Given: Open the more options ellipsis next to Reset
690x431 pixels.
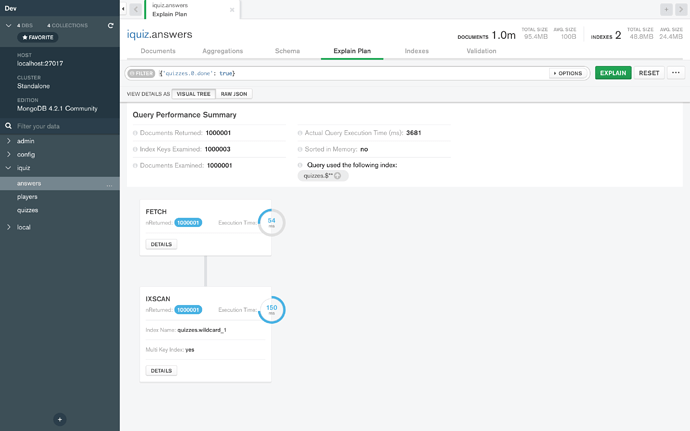Looking at the screenshot, I should click(676, 73).
